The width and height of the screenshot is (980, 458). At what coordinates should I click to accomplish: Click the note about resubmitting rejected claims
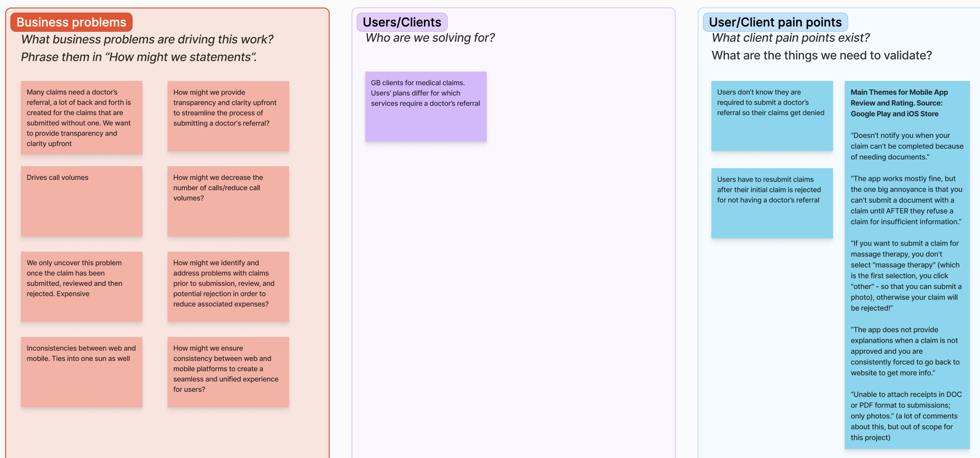click(771, 202)
